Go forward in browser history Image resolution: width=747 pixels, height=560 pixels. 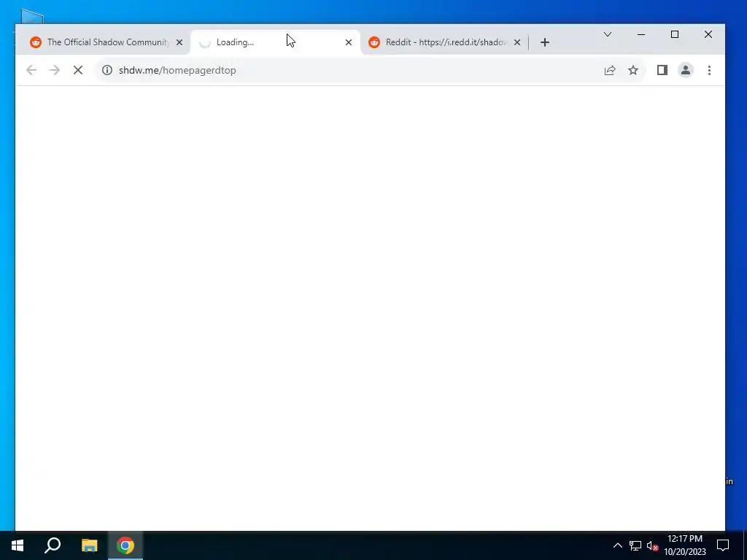pos(55,71)
